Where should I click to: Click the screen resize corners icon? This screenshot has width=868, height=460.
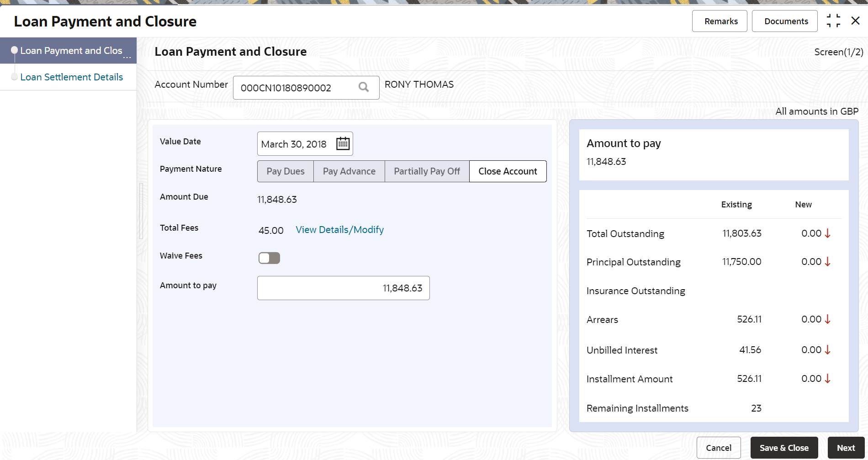[x=833, y=21]
